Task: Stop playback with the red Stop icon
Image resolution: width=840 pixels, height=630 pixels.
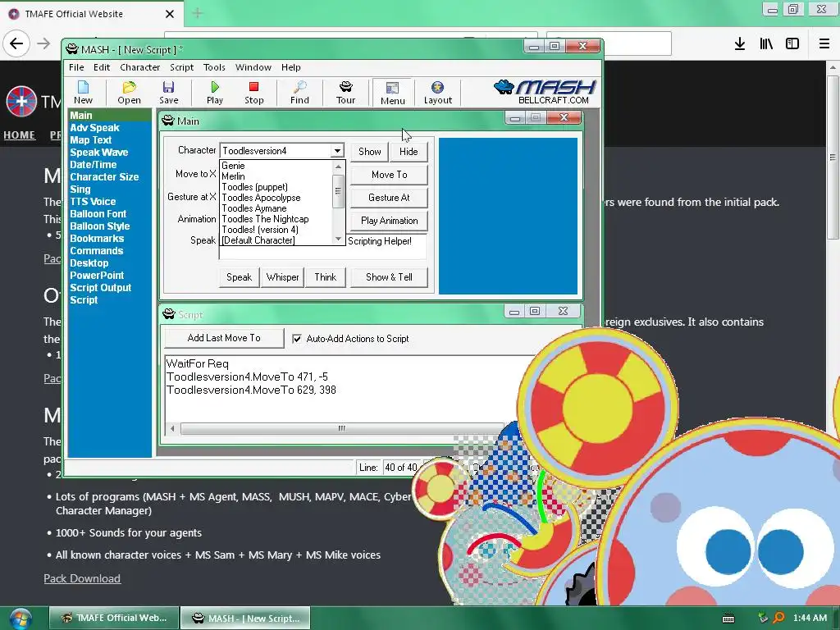Action: 254,92
